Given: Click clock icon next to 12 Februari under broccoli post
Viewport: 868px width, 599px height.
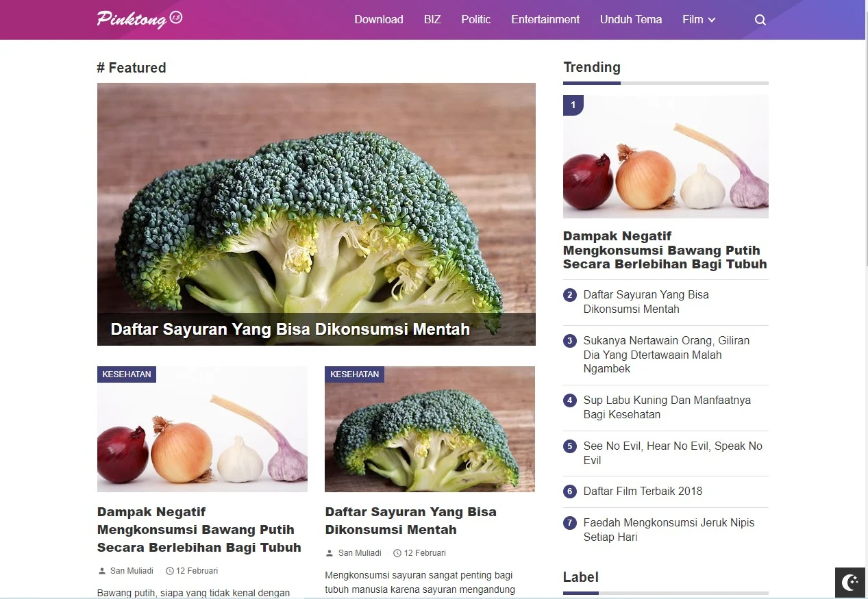Looking at the screenshot, I should [x=397, y=553].
